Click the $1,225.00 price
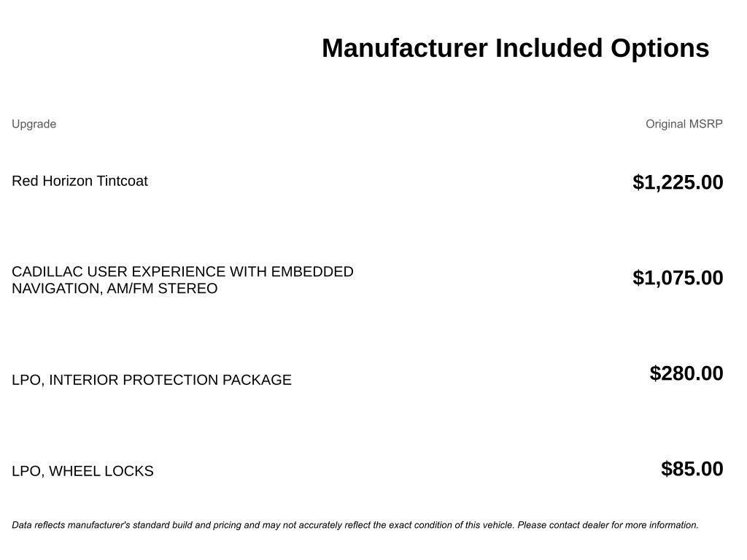The height and width of the screenshot is (560, 747). point(678,182)
